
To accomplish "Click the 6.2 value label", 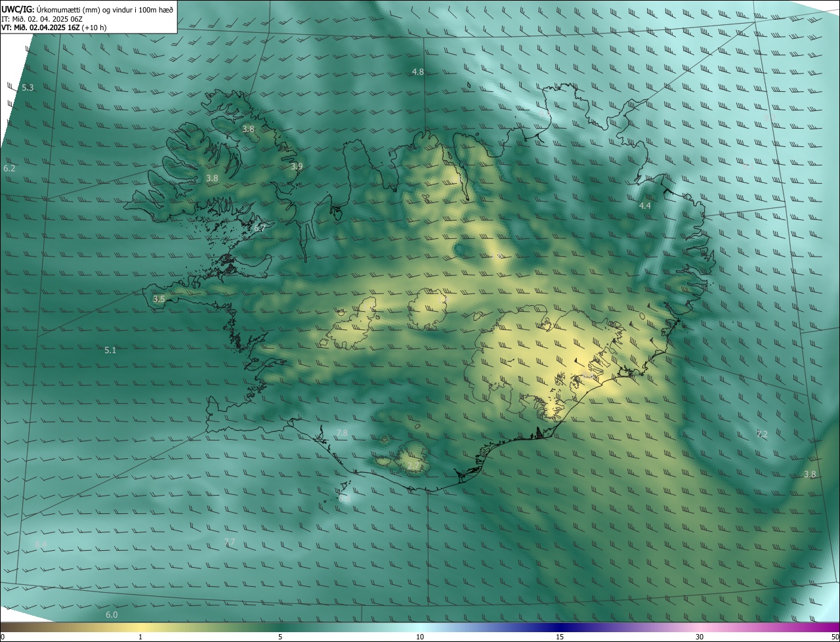I will click(x=9, y=169).
